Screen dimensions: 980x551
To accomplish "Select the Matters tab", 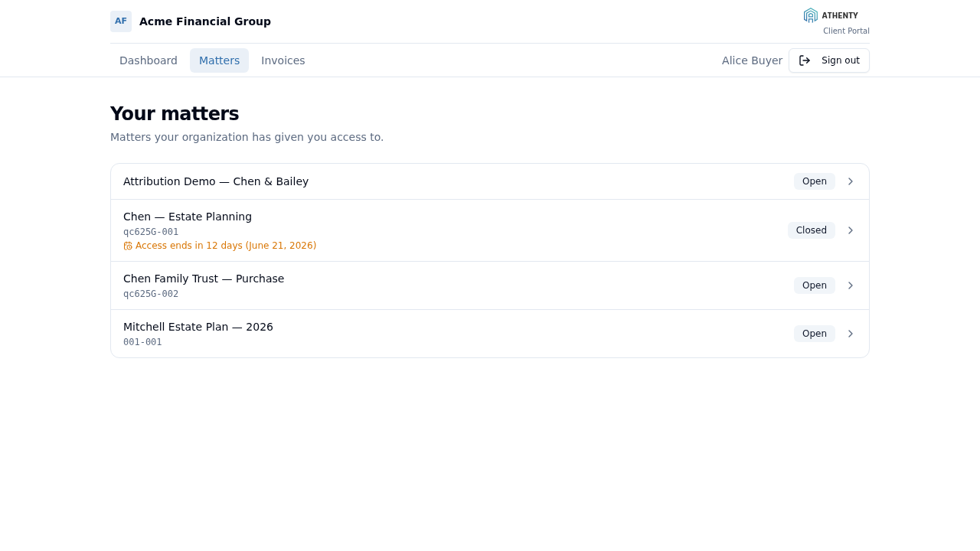I will pyautogui.click(x=219, y=60).
